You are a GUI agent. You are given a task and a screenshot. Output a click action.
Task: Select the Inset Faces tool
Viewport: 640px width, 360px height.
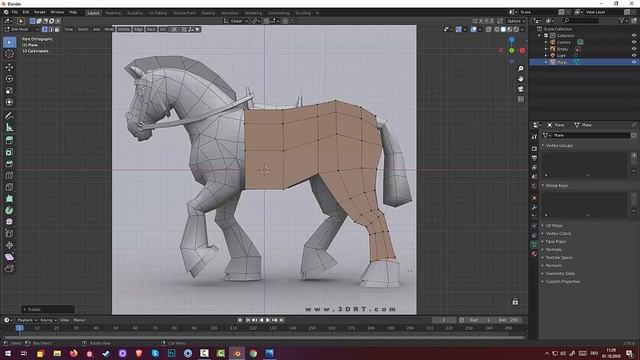[x=9, y=152]
